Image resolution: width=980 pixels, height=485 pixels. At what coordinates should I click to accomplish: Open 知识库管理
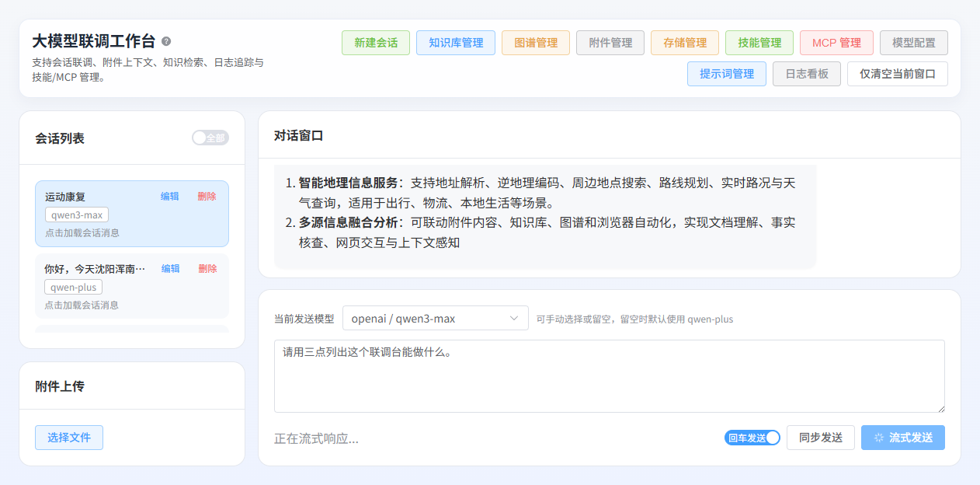tap(456, 43)
